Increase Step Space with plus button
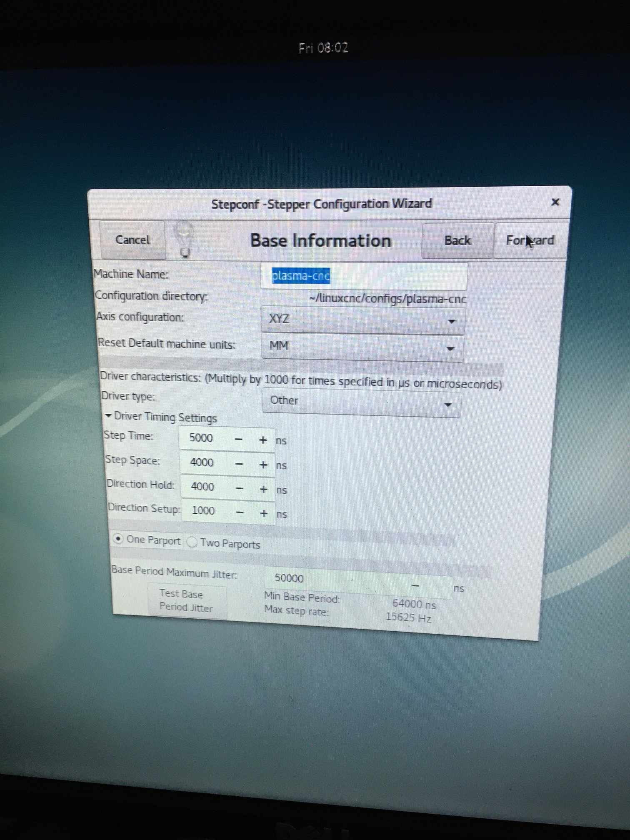Viewport: 630px width, 840px height. click(x=263, y=465)
